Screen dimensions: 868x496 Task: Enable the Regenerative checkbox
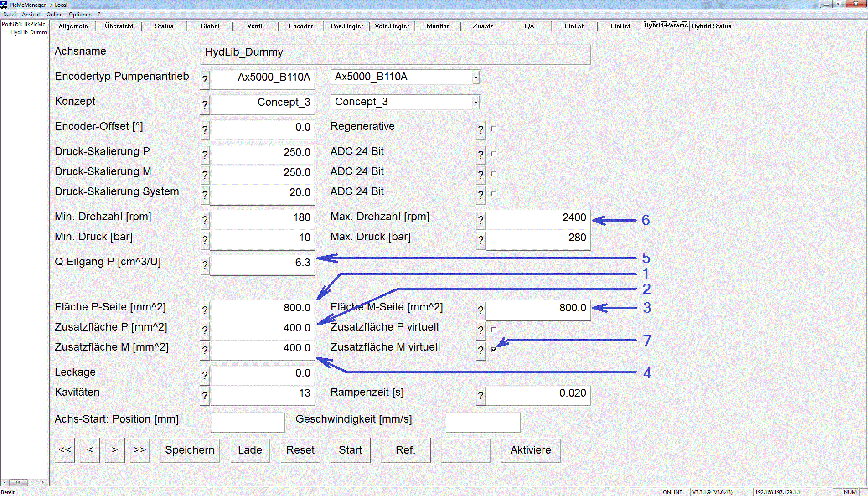coord(494,129)
